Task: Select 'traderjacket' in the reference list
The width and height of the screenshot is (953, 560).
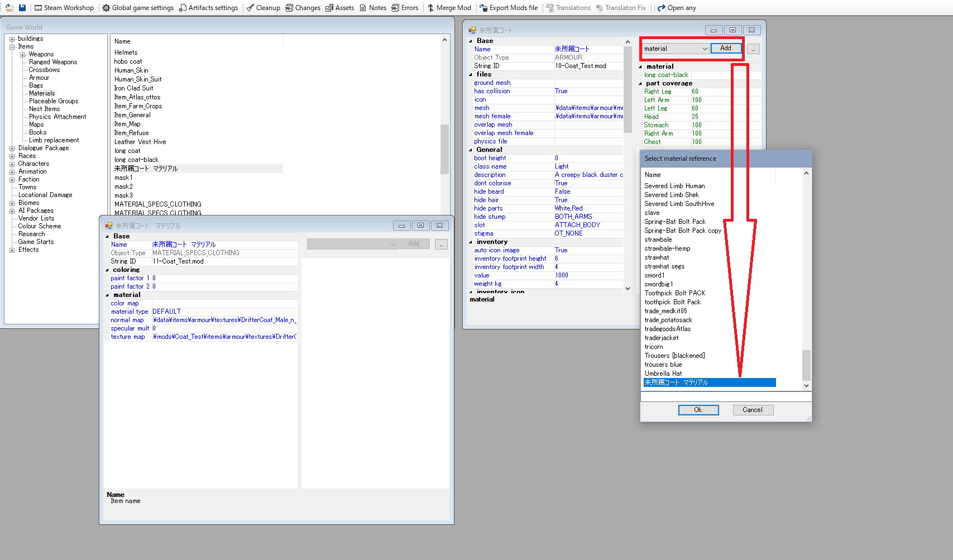Action: tap(662, 338)
